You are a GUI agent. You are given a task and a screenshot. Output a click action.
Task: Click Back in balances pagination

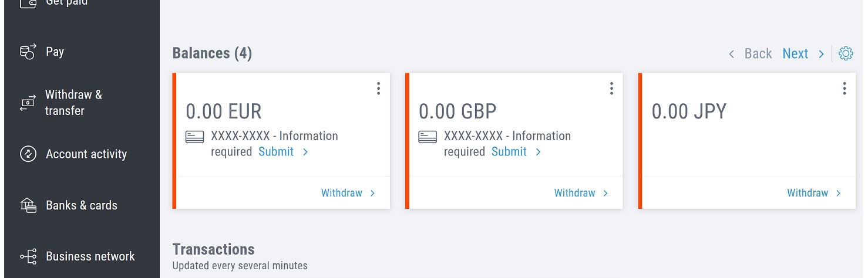pos(751,53)
